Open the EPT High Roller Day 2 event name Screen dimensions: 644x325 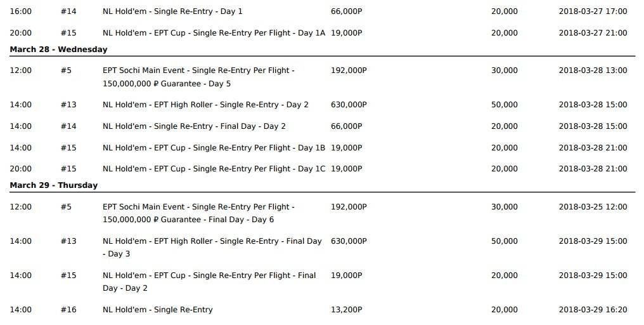tap(205, 105)
